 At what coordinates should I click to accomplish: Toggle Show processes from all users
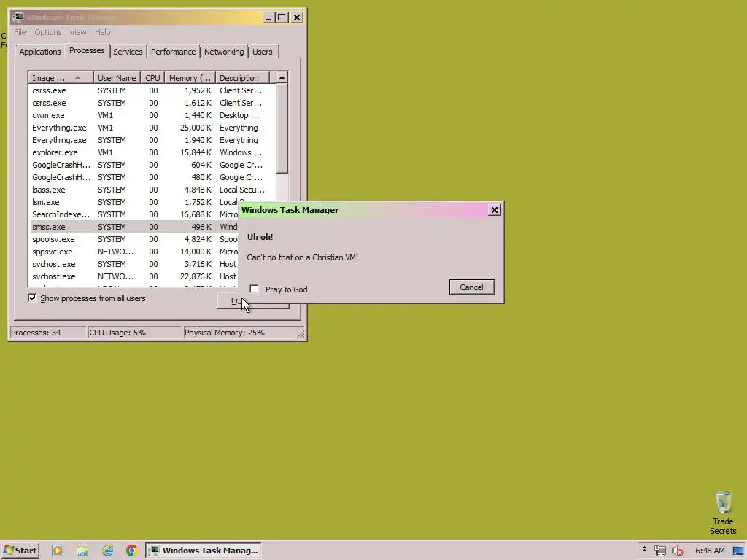pos(32,298)
